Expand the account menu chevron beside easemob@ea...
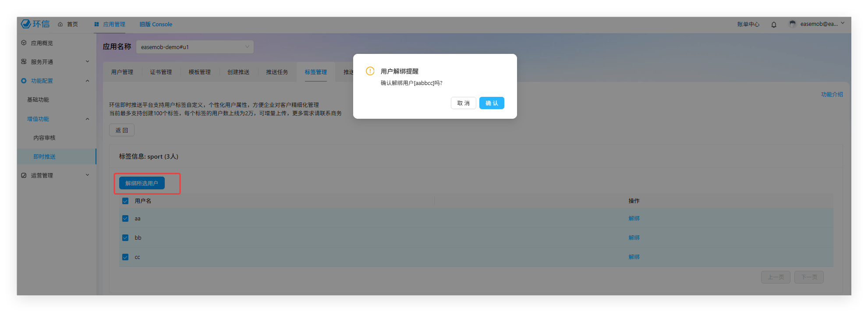 point(843,23)
